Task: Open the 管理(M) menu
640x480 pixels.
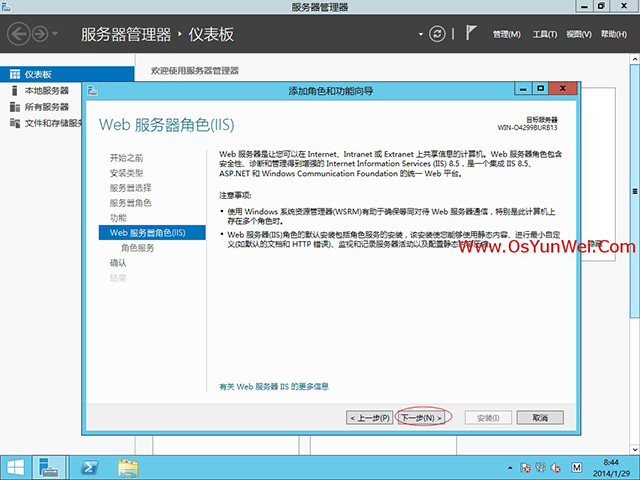Action: pos(507,35)
